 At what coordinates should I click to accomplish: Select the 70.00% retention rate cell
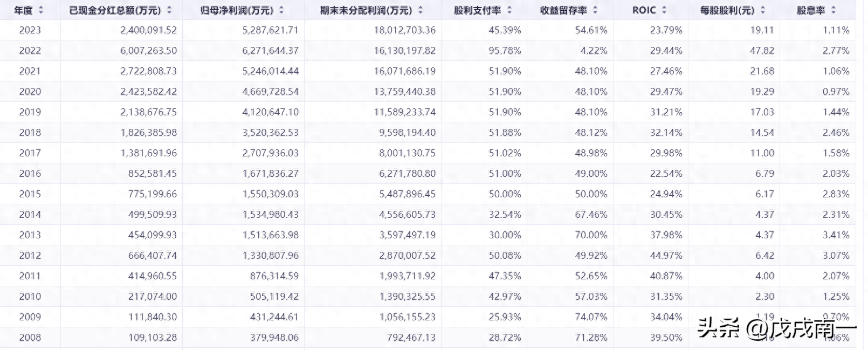coord(591,235)
